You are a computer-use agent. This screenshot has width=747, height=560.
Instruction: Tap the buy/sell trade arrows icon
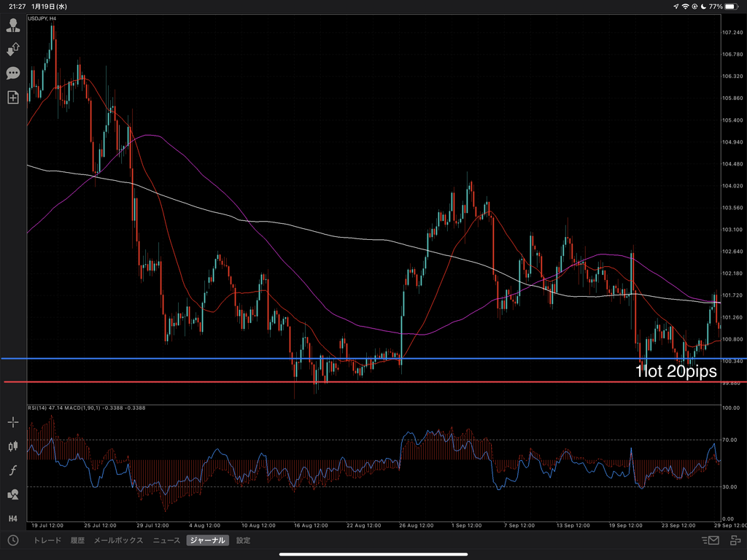tap(13, 49)
